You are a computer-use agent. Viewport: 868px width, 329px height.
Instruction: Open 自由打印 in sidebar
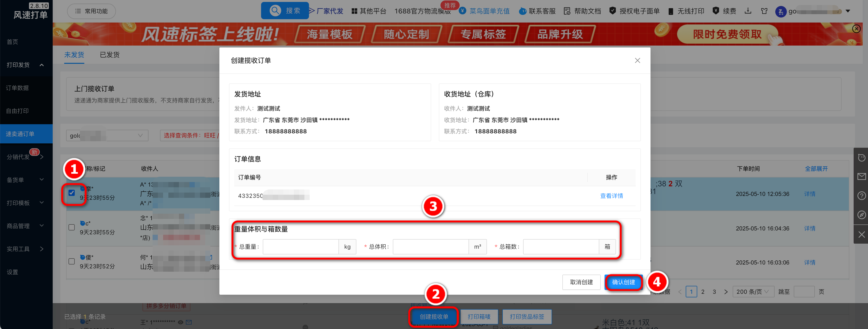tap(17, 111)
